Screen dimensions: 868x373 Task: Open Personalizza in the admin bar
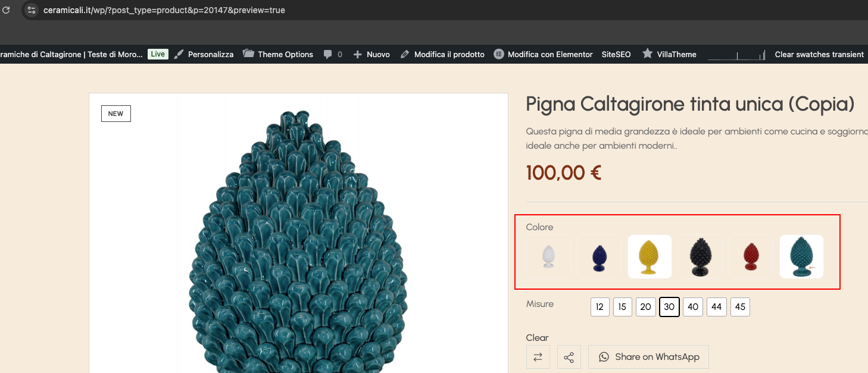click(204, 54)
